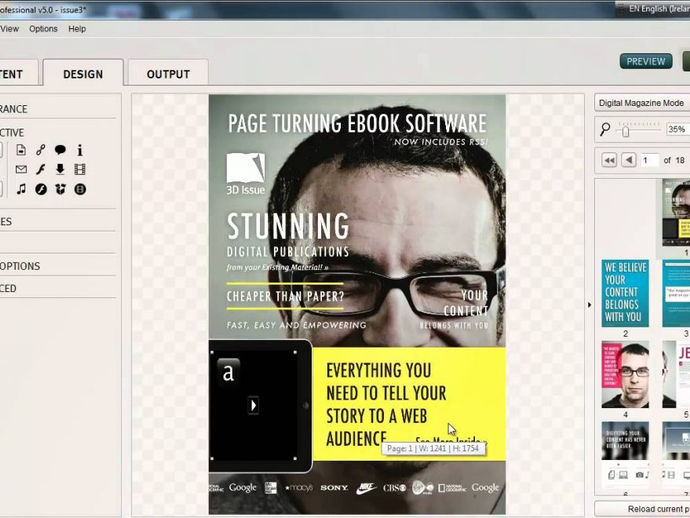The width and height of the screenshot is (690, 518).
Task: Jump to first page with double-arrow button
Action: point(609,160)
